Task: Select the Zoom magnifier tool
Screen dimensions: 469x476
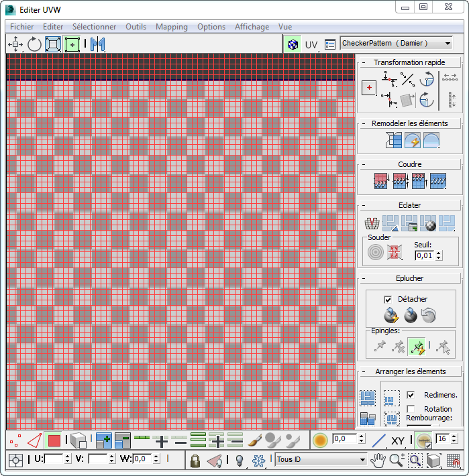Action: [397, 460]
